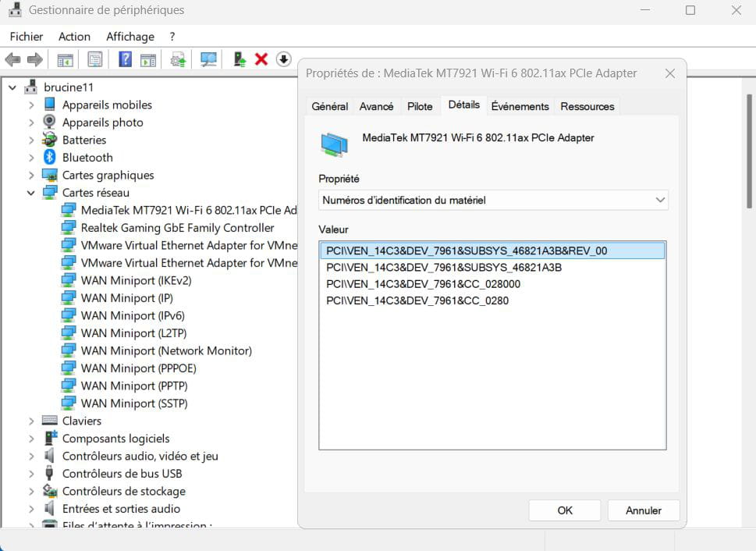Click the Enable device toolbar icon
756x551 pixels.
240,59
